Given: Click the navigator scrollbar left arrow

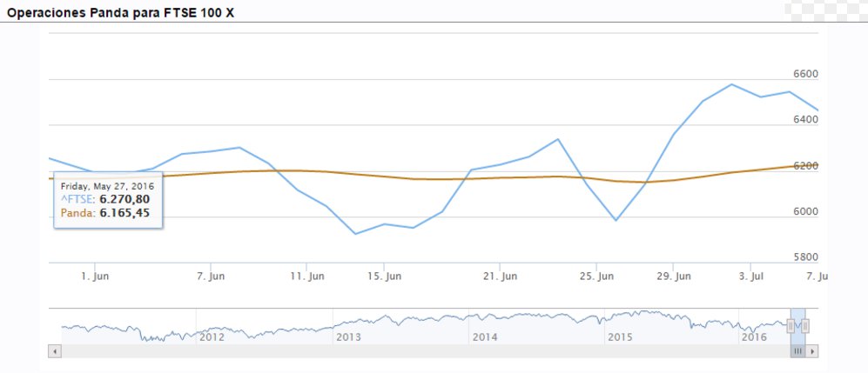Looking at the screenshot, I should click(55, 351).
